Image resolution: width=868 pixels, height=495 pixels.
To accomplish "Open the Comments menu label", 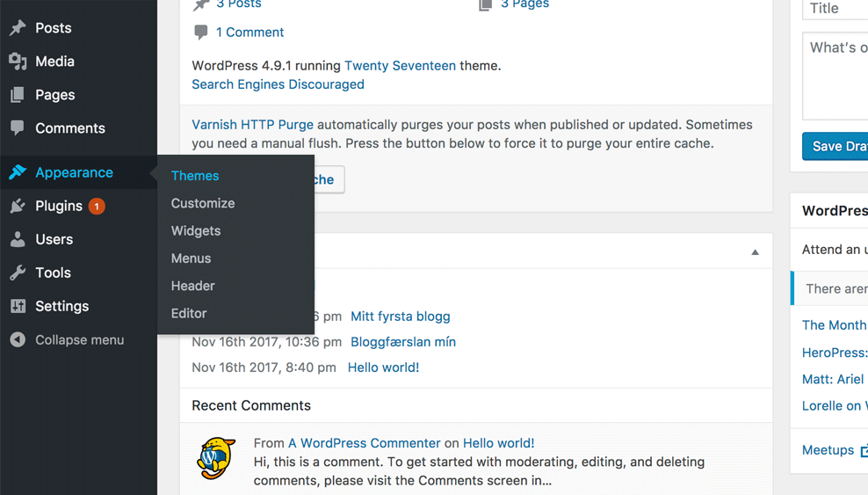I will click(x=70, y=127).
